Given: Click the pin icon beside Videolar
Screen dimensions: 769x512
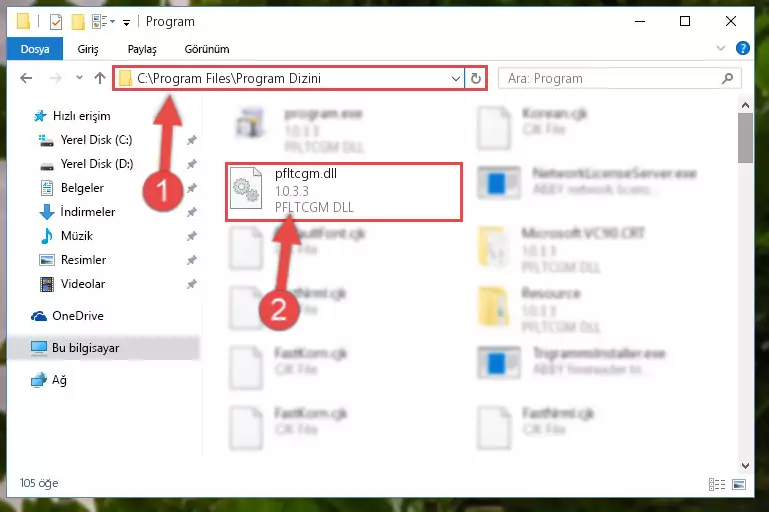Looking at the screenshot, I should tap(192, 284).
